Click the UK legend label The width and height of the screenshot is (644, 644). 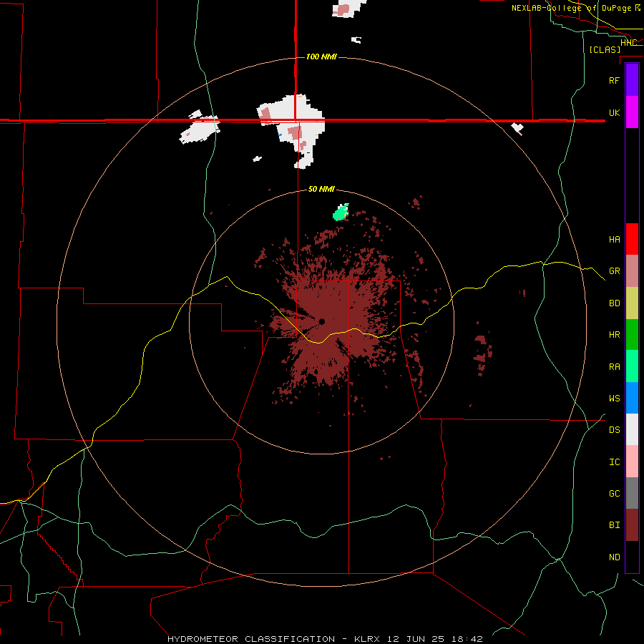click(614, 112)
